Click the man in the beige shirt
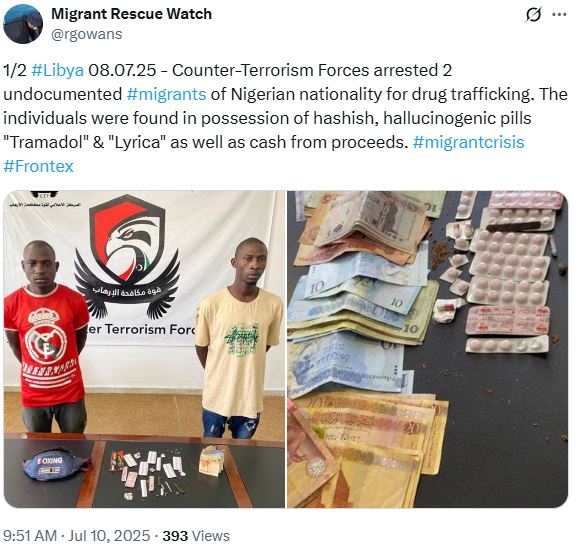Screen dimensions: 577x548 tap(238, 339)
